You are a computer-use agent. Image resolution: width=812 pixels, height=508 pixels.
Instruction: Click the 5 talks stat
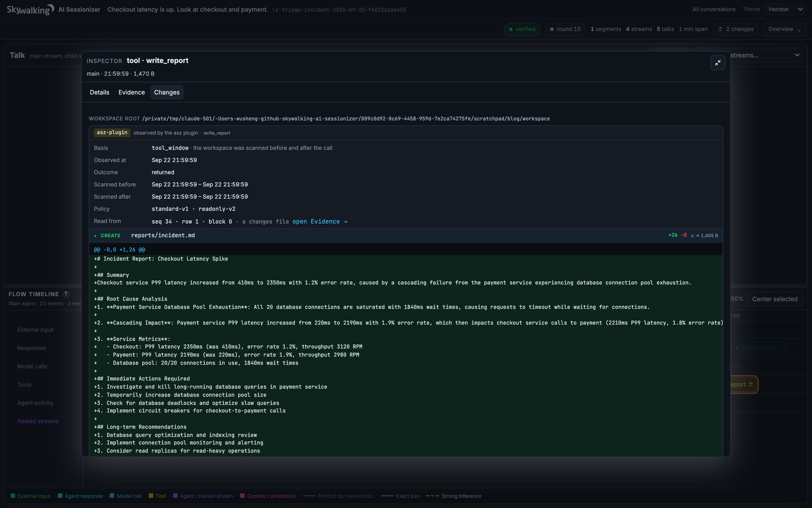coord(665,29)
